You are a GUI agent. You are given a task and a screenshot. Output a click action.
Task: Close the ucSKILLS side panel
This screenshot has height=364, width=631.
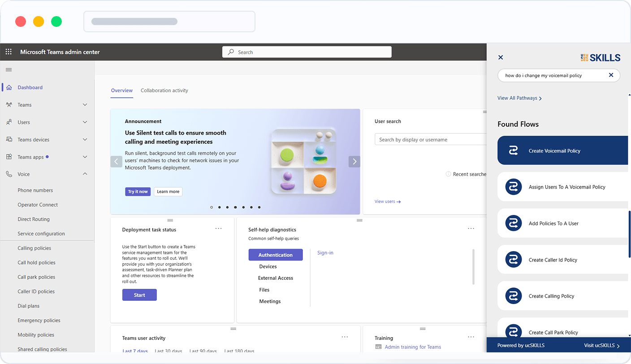(x=501, y=57)
